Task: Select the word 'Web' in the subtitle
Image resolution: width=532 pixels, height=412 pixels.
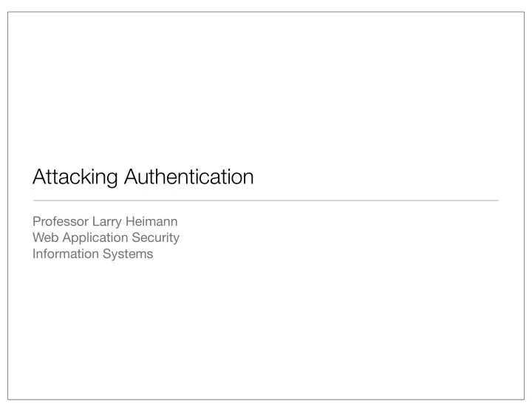Action: (x=46, y=237)
